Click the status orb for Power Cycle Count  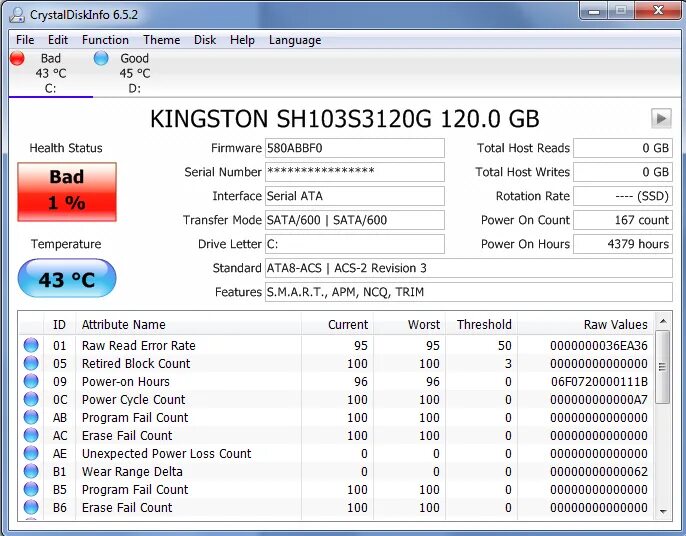click(x=31, y=399)
